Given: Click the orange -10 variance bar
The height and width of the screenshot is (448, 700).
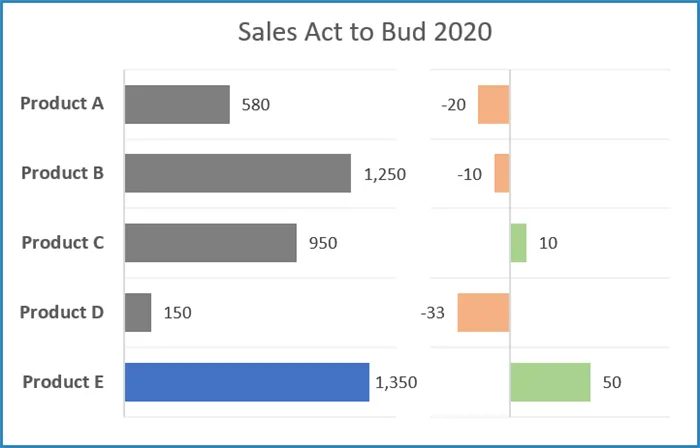Looking at the screenshot, I should point(502,173).
